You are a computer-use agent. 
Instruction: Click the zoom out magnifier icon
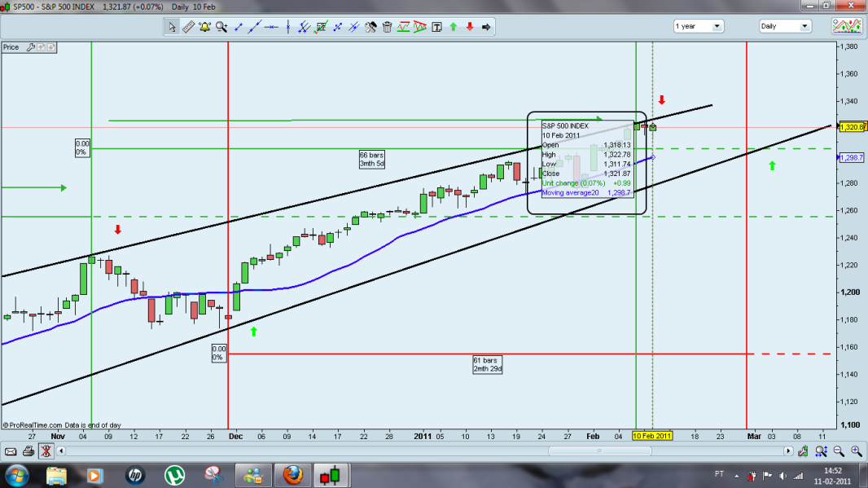[839, 451]
